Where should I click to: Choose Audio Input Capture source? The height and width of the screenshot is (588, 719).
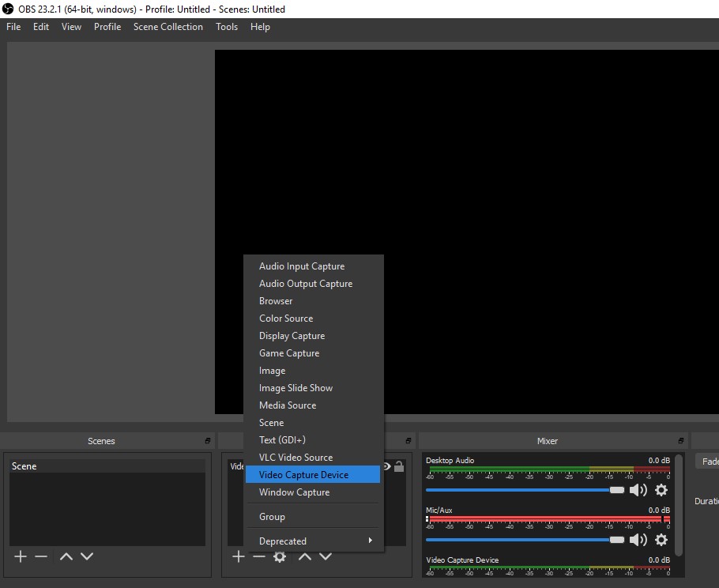[313, 266]
